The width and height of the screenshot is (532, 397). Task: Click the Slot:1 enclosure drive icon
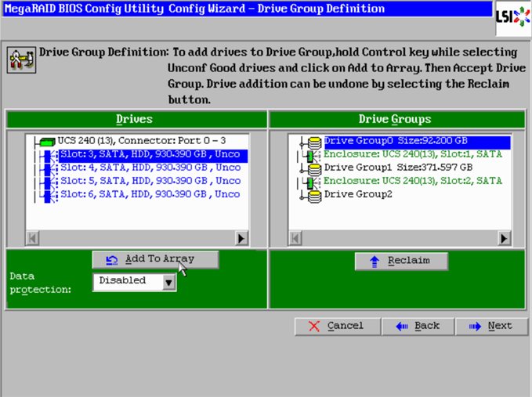pyautogui.click(x=310, y=155)
